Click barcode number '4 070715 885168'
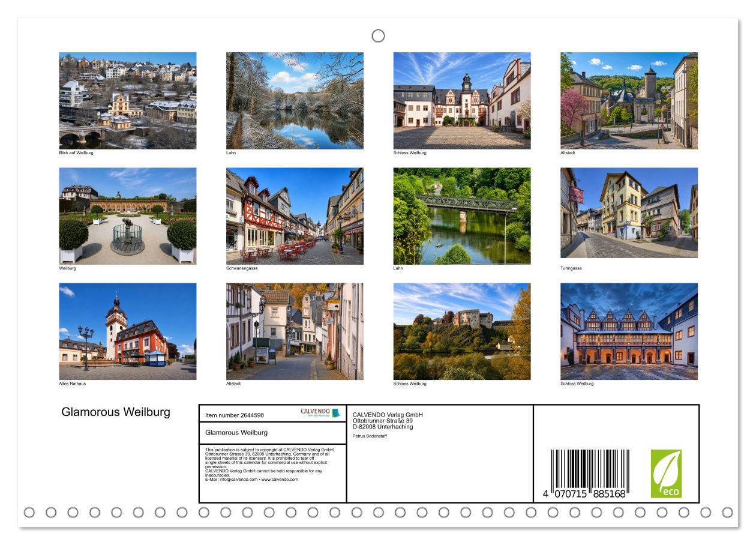The height and width of the screenshot is (545, 756). pos(584,495)
